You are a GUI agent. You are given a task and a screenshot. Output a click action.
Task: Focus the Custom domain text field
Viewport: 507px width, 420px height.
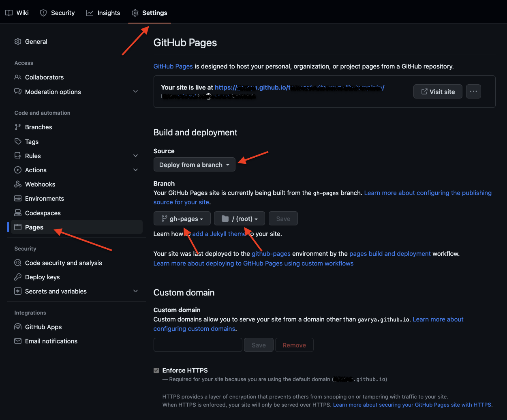point(198,345)
